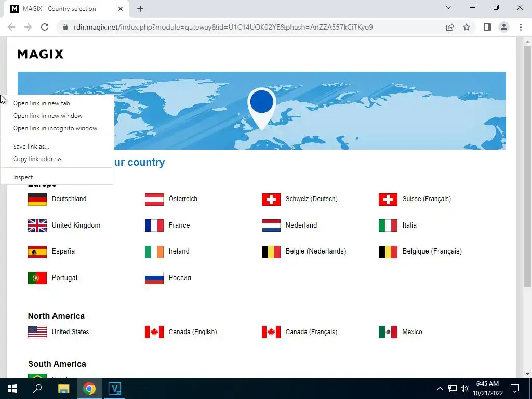Click the España flag icon

point(37,252)
